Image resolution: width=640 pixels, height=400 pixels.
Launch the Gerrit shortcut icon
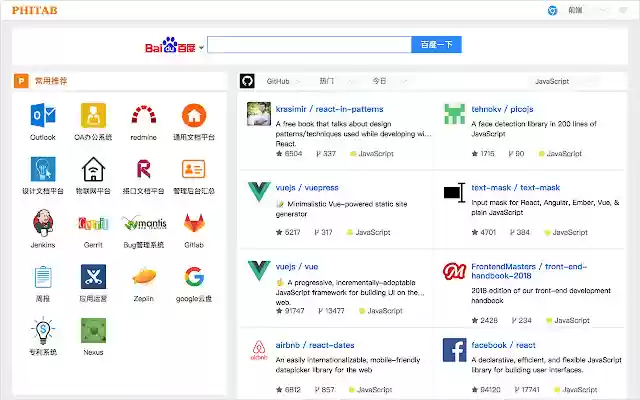click(93, 223)
